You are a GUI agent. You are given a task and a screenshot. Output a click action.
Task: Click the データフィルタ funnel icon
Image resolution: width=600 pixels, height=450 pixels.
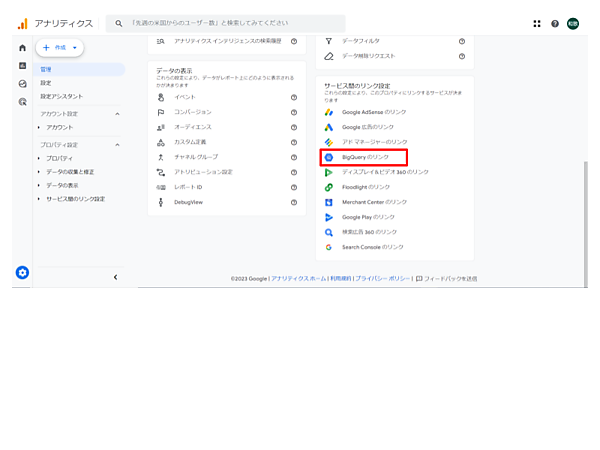329,41
